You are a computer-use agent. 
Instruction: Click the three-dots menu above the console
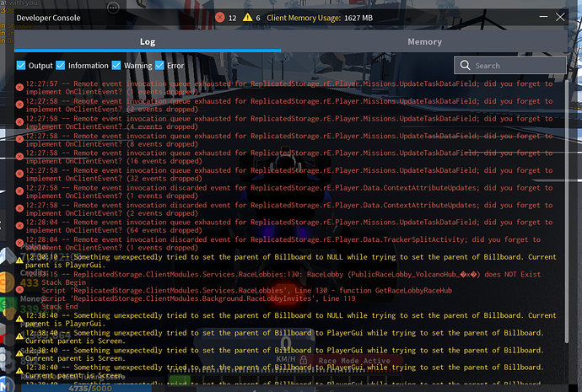[114, 7]
